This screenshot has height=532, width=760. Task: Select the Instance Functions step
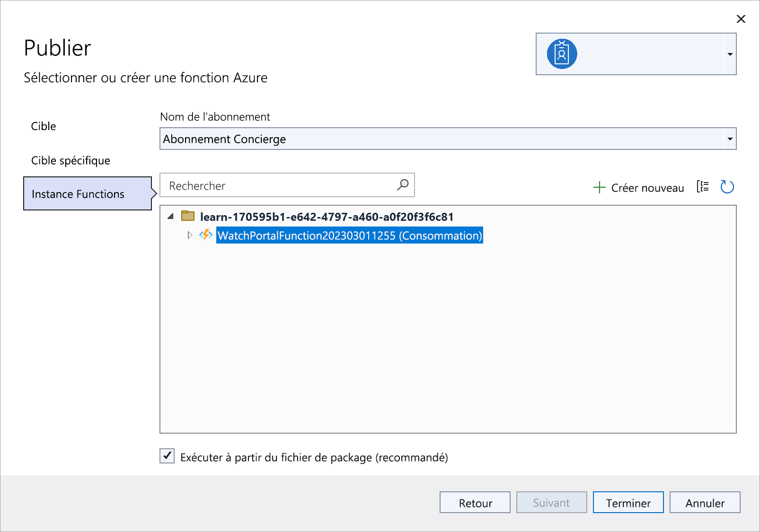click(88, 193)
